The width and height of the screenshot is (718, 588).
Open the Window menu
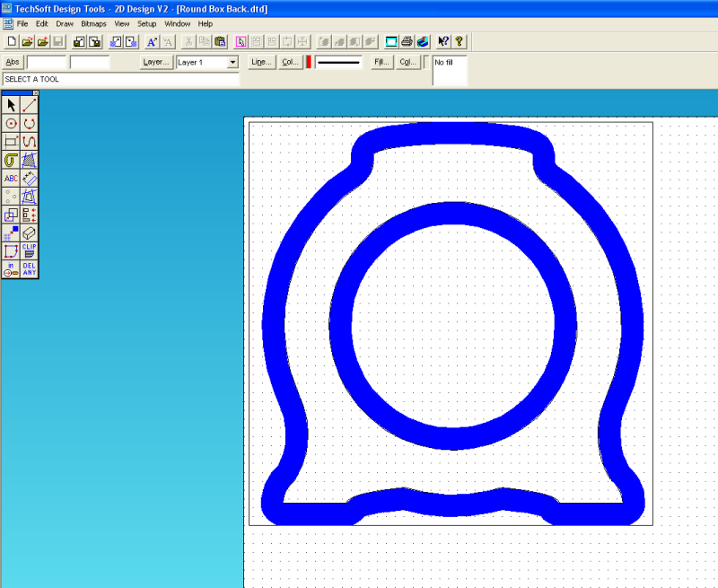tap(177, 24)
